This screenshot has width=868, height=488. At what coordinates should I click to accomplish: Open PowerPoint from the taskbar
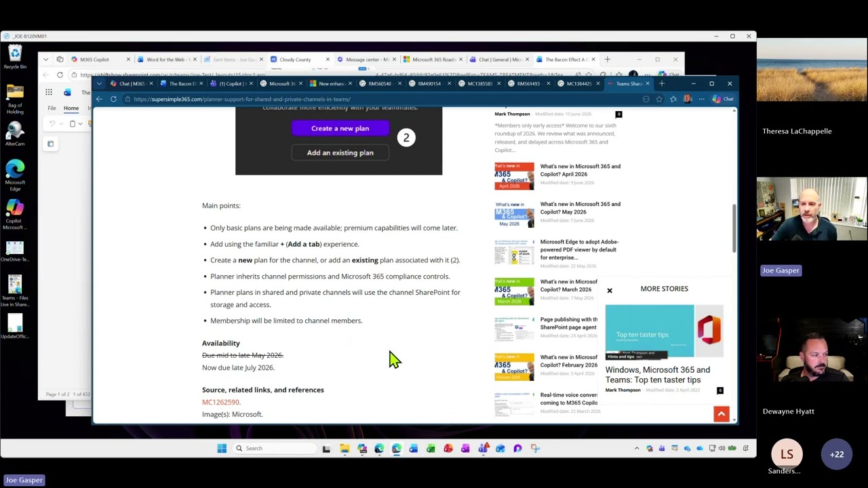pyautogui.click(x=448, y=448)
